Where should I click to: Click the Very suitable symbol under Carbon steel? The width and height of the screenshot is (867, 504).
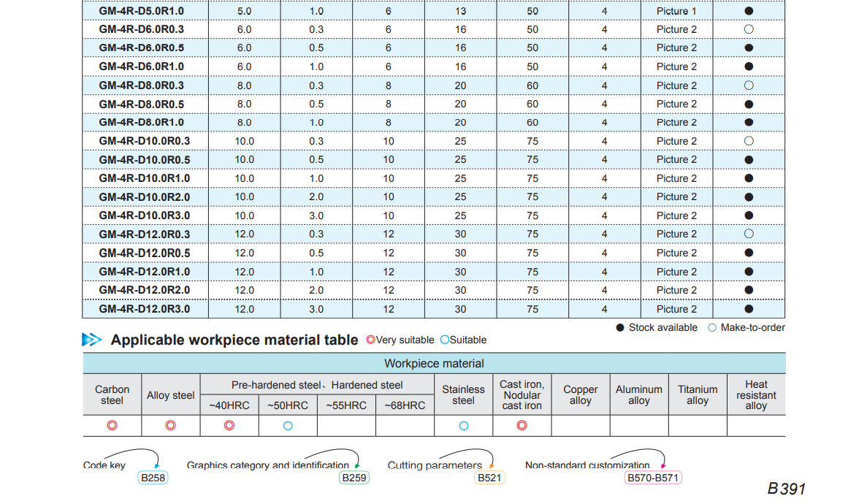point(112,425)
